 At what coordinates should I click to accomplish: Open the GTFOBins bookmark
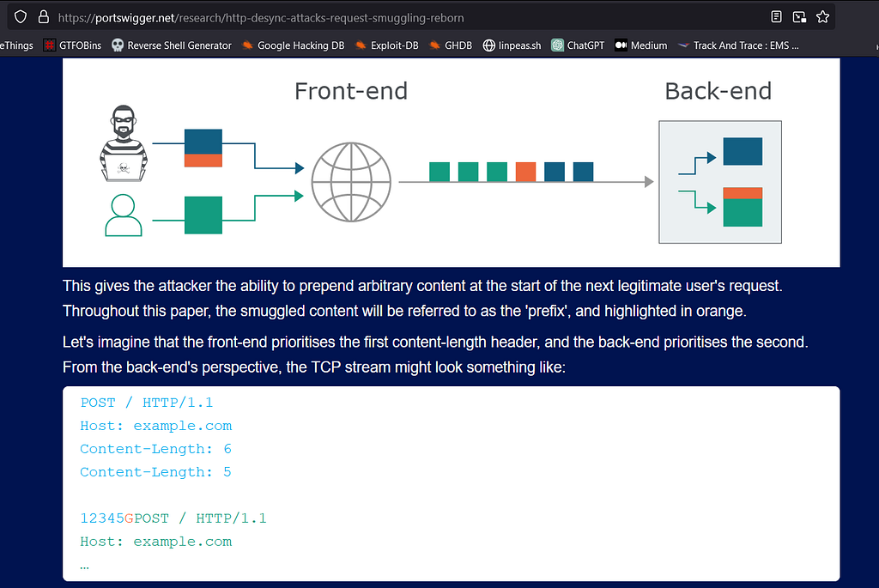pyautogui.click(x=73, y=45)
